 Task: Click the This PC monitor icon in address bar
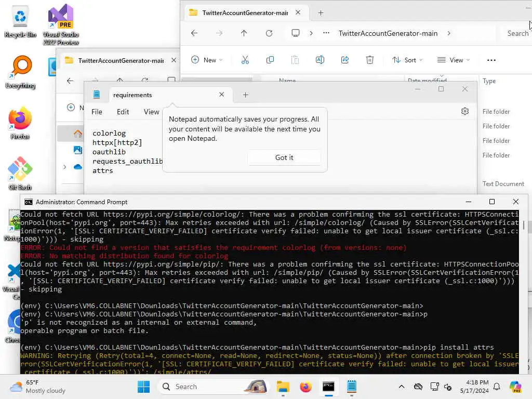296,33
